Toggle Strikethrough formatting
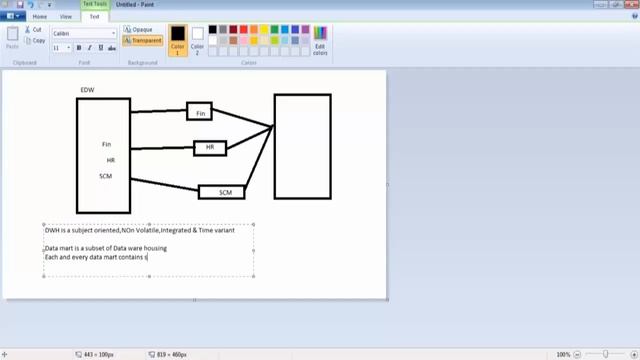The width and height of the screenshot is (640, 360). tap(112, 48)
